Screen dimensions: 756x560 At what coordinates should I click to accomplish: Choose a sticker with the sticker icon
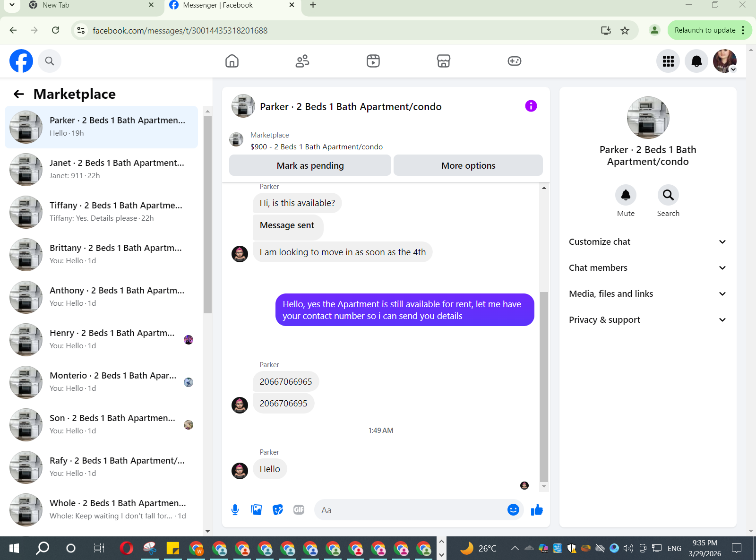pyautogui.click(x=278, y=510)
